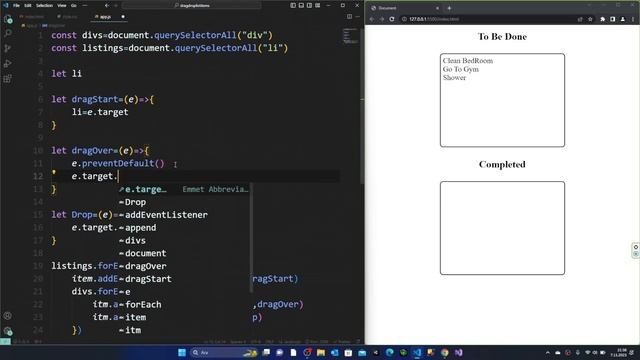Switch to the second editor tab
Screen dimensions: 640x360
tap(70, 17)
